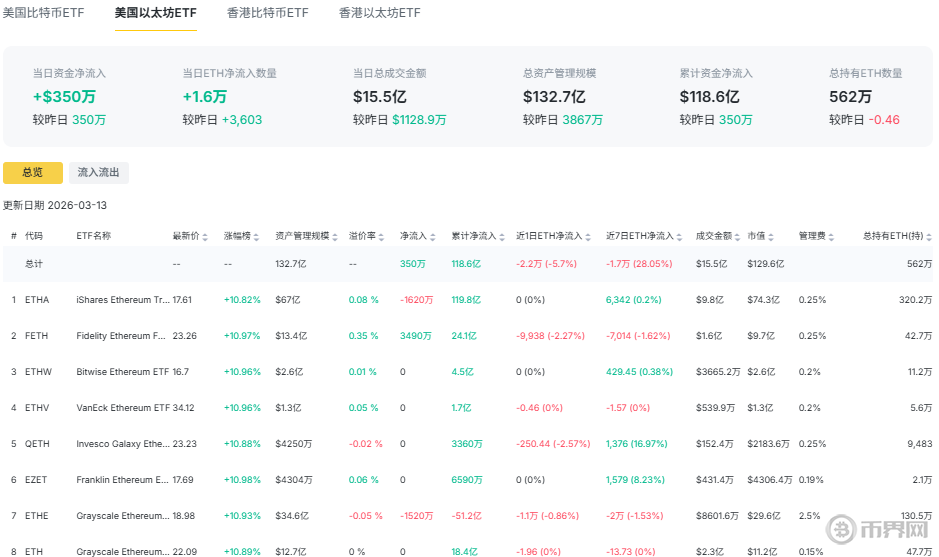
Task: Select Franklin Ethereum ETF name
Action: click(122, 479)
